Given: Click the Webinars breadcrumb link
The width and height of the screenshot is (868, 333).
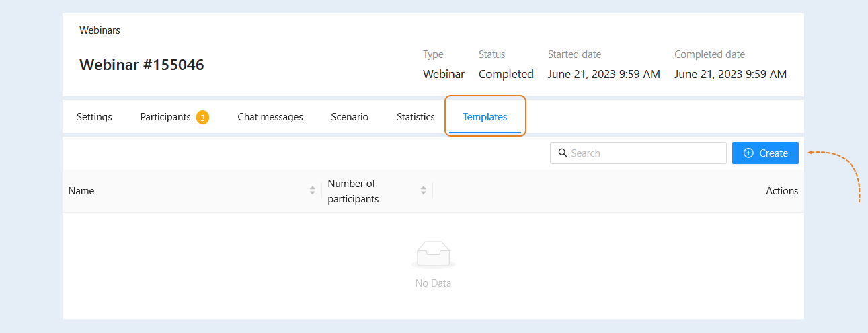Looking at the screenshot, I should pyautogui.click(x=100, y=30).
